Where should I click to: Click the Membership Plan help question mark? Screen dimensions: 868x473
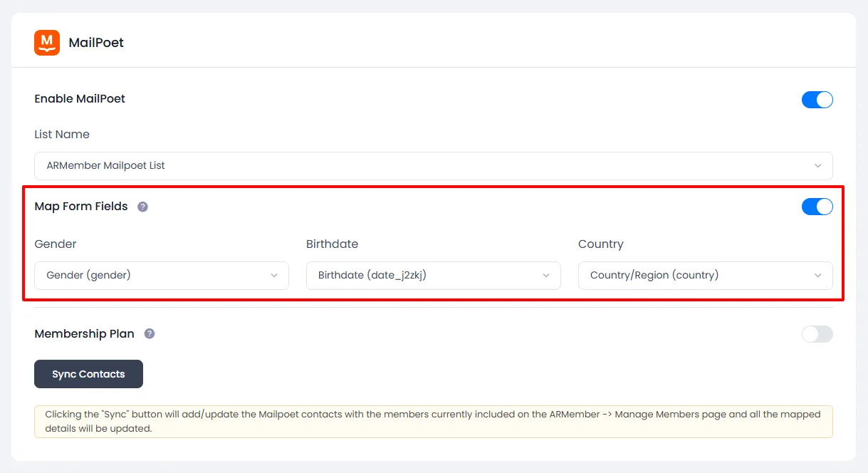click(150, 333)
